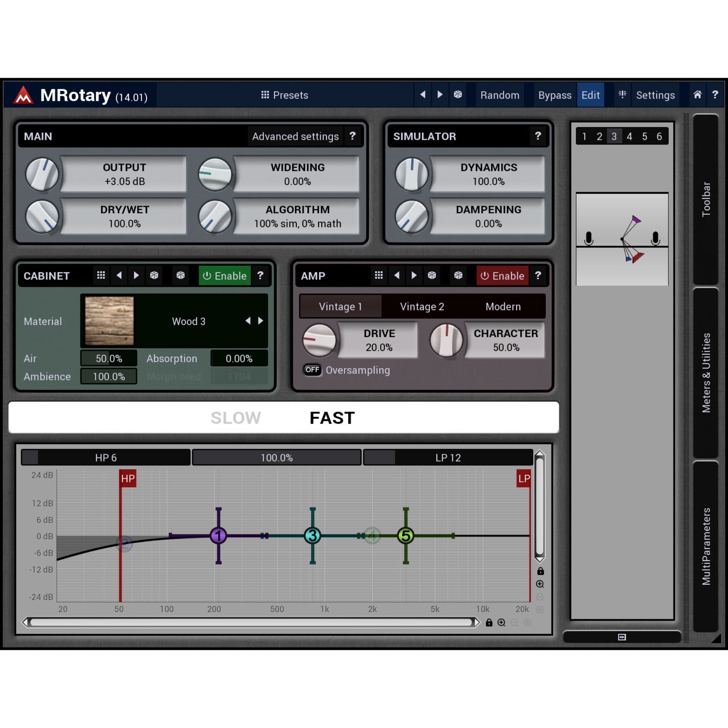Click the Drive knob in the Amp panel
Screen dimensions: 728x728
click(319, 340)
